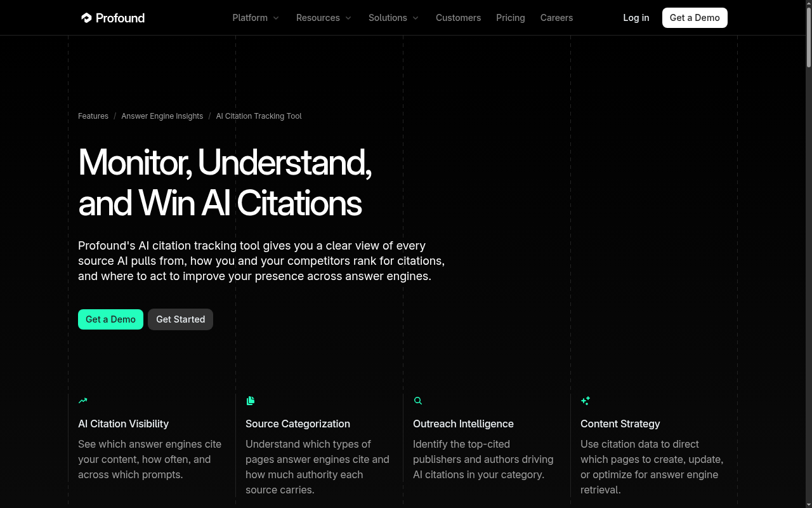This screenshot has height=508, width=812.
Task: Click the paragraph starting "Profound's AI citation tracking"
Action: [x=261, y=261]
